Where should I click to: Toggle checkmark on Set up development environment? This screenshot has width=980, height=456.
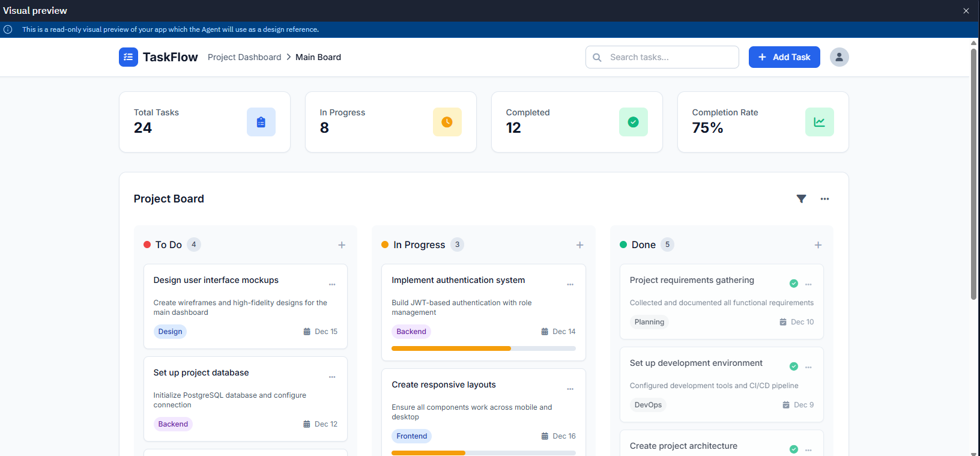coord(794,366)
